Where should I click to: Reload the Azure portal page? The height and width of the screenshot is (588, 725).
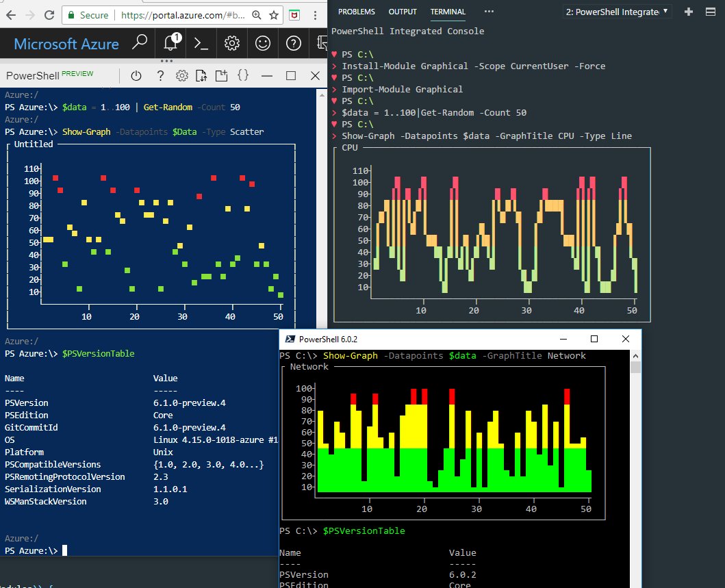[x=49, y=15]
